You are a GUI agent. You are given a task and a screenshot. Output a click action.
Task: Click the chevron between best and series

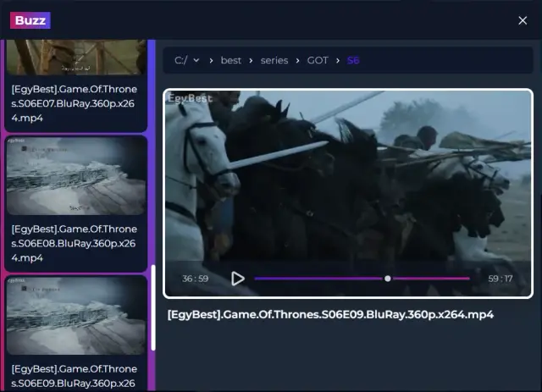[x=252, y=60]
